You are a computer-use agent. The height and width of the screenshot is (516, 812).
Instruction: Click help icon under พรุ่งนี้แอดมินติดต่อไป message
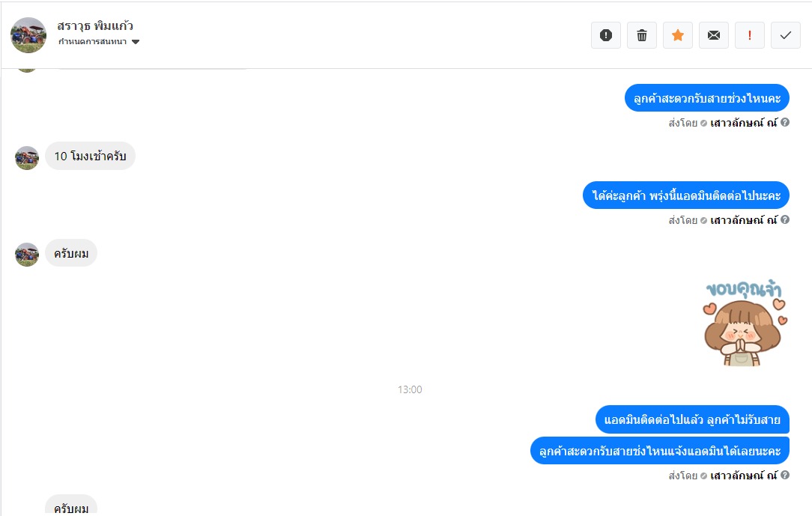(785, 220)
